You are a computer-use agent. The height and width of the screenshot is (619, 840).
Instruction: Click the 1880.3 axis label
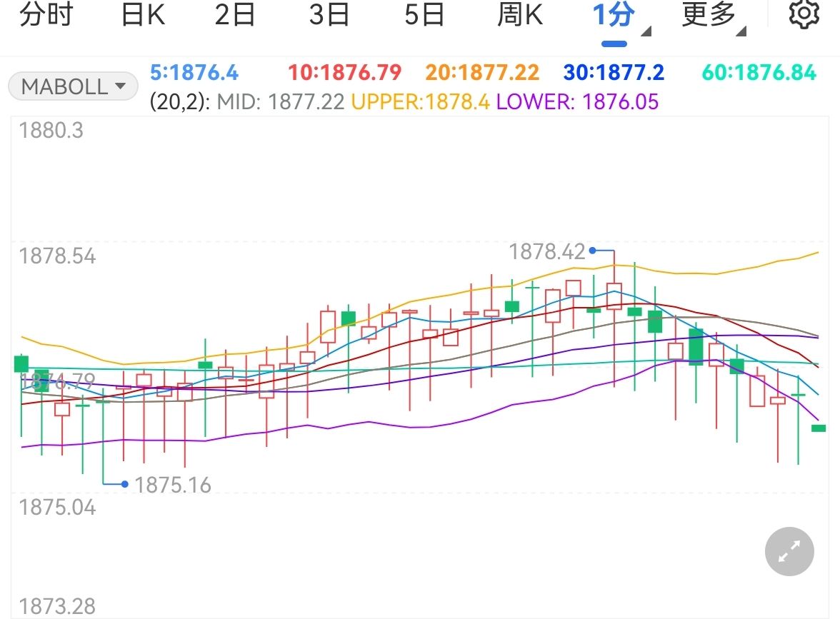(51, 130)
